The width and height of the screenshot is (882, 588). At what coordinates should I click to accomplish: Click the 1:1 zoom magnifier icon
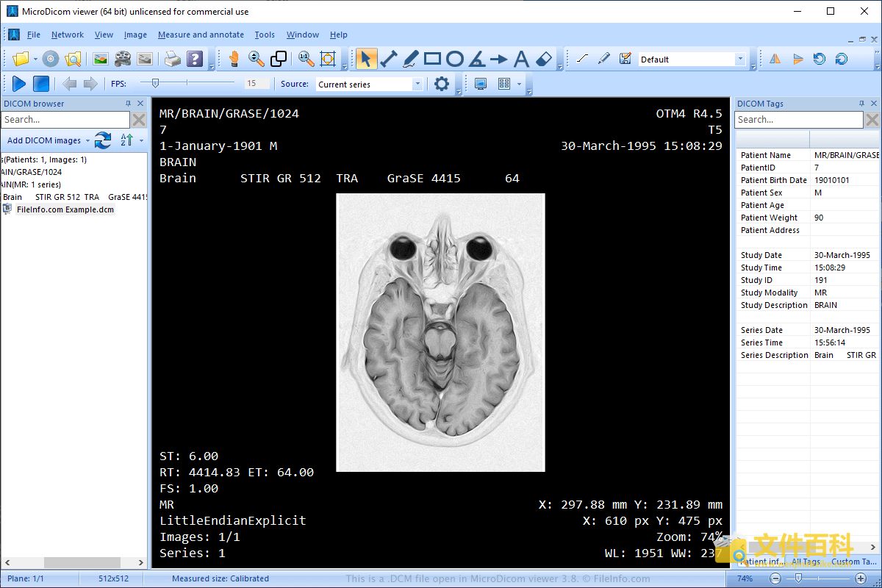tap(306, 59)
